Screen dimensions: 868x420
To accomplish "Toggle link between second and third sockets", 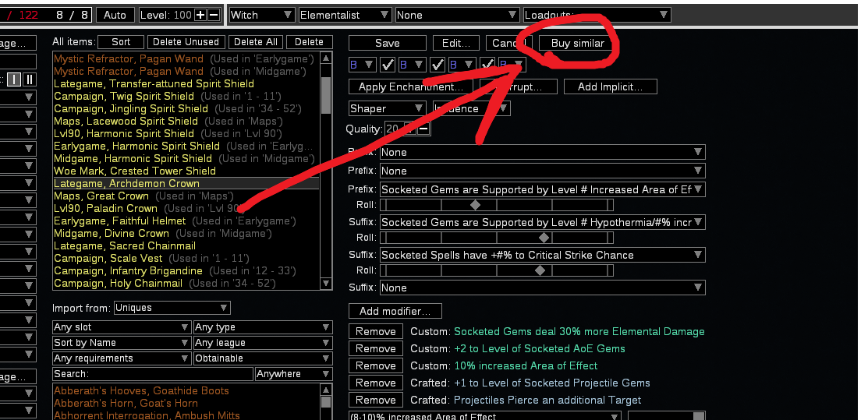I will (438, 65).
